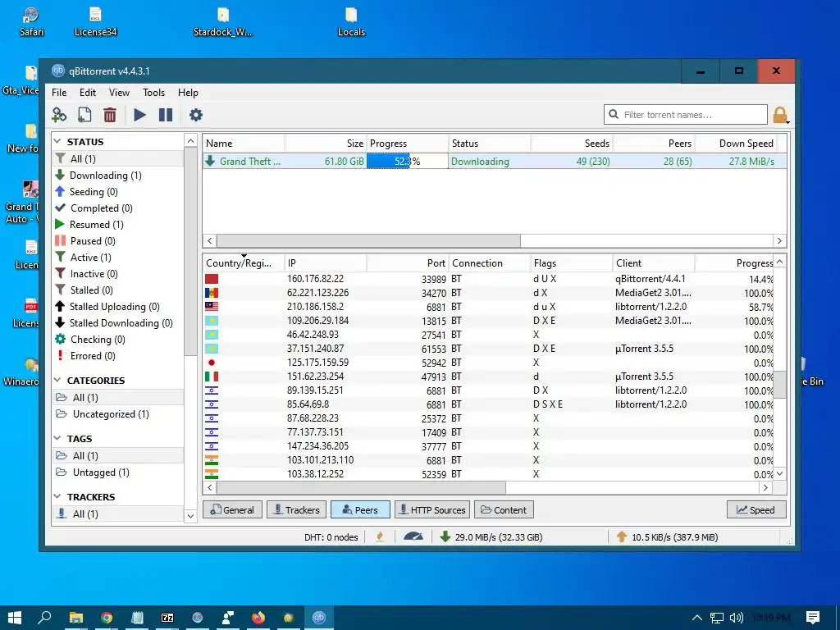Screen dimensions: 840x630
Task: Switch to the HTTP Sources tab
Action: (432, 510)
